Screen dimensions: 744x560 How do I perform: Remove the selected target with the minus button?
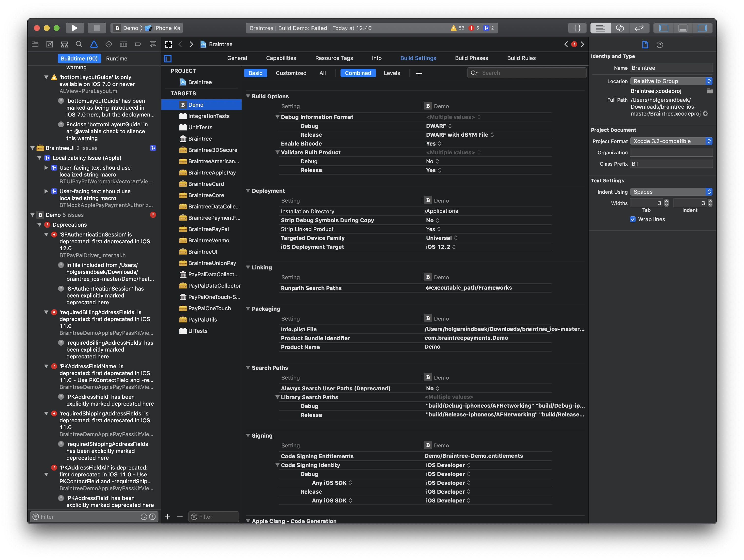tap(180, 517)
